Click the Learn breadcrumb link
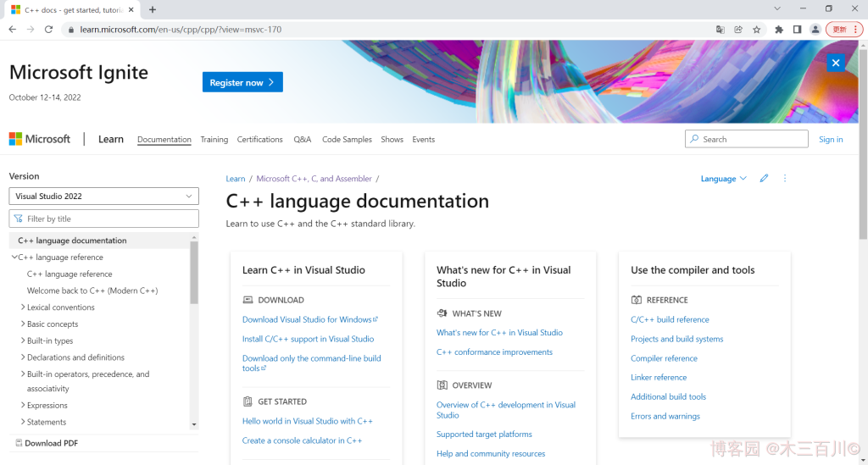This screenshot has height=465, width=868. (236, 179)
